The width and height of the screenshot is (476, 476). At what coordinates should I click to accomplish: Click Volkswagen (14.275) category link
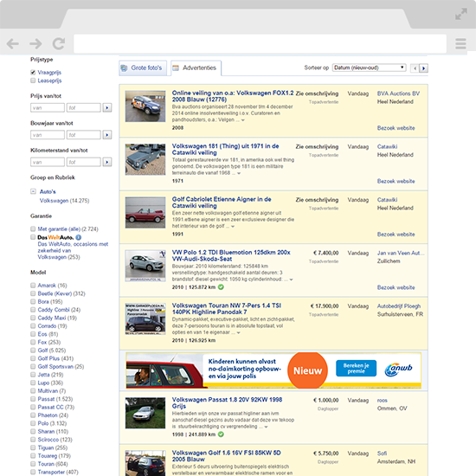(64, 201)
